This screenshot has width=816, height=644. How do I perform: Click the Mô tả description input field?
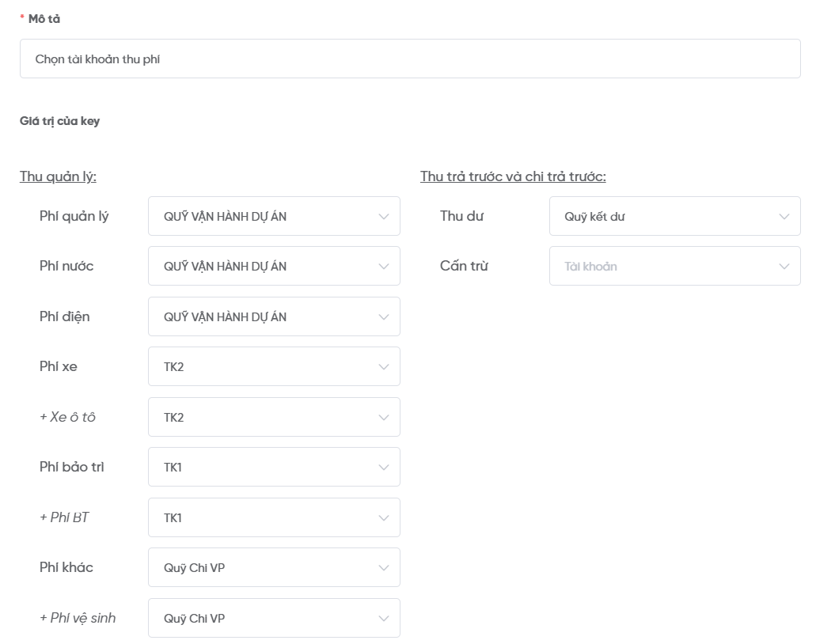click(x=409, y=59)
